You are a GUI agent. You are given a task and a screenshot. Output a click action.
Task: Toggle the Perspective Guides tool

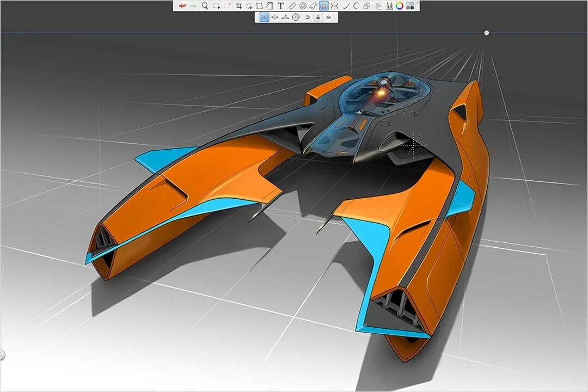[323, 6]
